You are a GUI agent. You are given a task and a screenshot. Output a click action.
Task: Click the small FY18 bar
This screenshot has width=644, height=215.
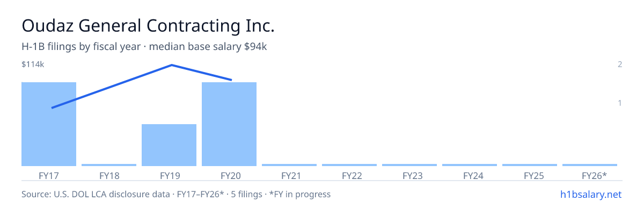[109, 165]
